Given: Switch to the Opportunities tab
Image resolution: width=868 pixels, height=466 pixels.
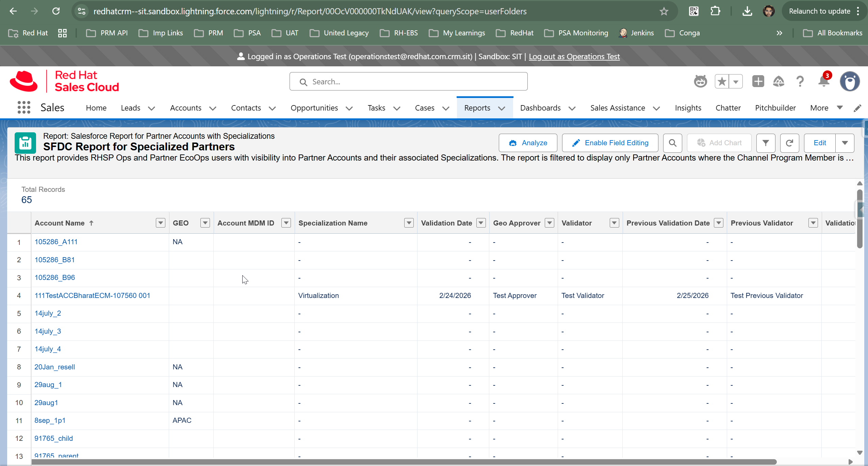Looking at the screenshot, I should pyautogui.click(x=314, y=108).
